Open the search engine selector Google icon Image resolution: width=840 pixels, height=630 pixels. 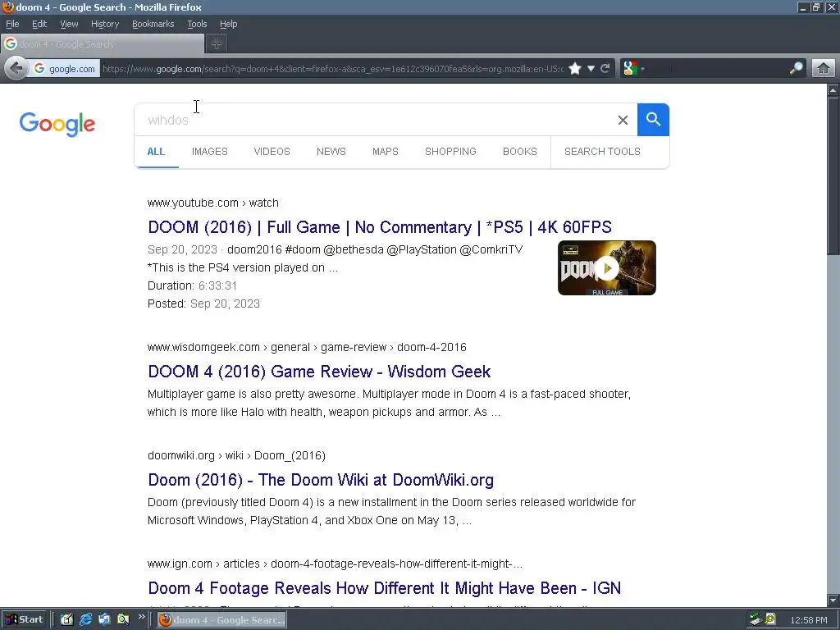[x=631, y=69]
